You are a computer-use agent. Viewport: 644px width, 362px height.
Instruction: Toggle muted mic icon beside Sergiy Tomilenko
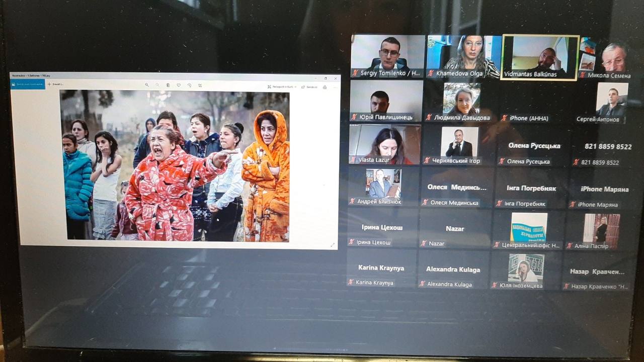pos(355,73)
